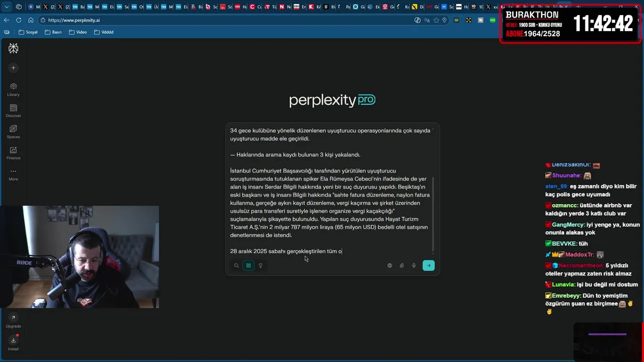The image size is (644, 362).
Task: Click chat username GangMercy
Action: click(x=568, y=224)
